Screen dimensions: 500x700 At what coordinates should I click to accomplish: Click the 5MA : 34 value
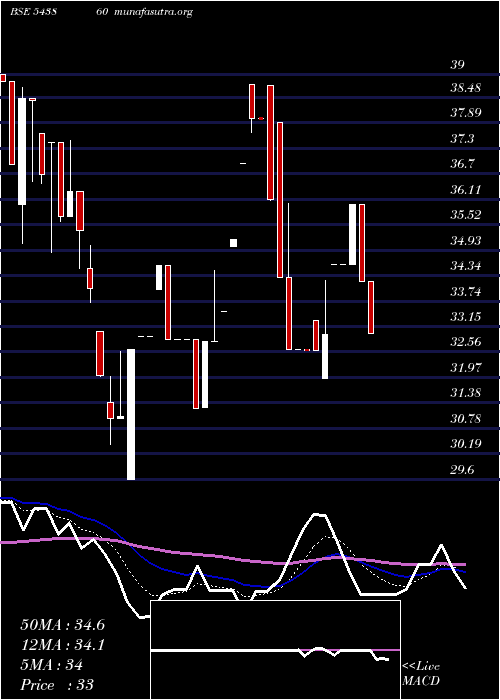point(52,665)
